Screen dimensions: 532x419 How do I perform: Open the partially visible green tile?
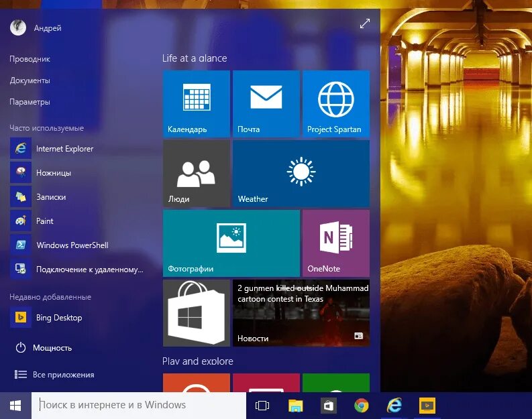coord(336,383)
